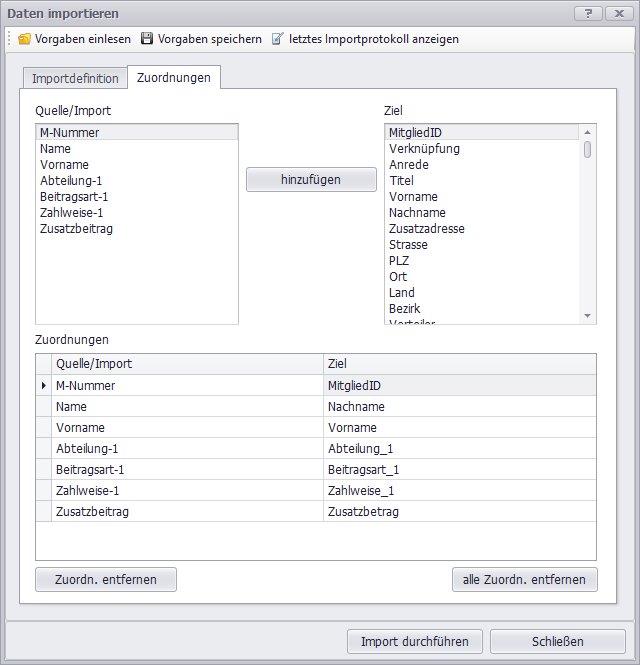The height and width of the screenshot is (665, 640).
Task: Select PLZ in the Ziel list
Action: [399, 261]
